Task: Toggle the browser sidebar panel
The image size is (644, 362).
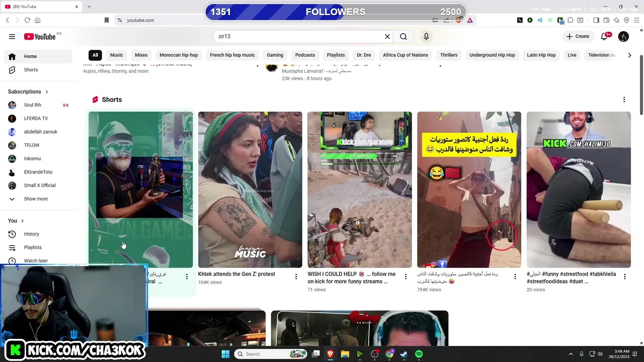Action: point(596,20)
